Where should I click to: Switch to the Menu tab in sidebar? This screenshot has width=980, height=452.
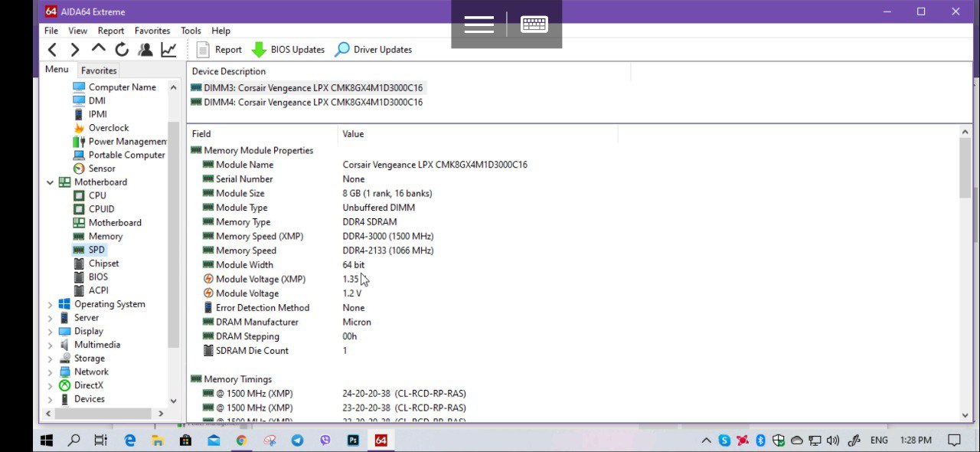[57, 70]
